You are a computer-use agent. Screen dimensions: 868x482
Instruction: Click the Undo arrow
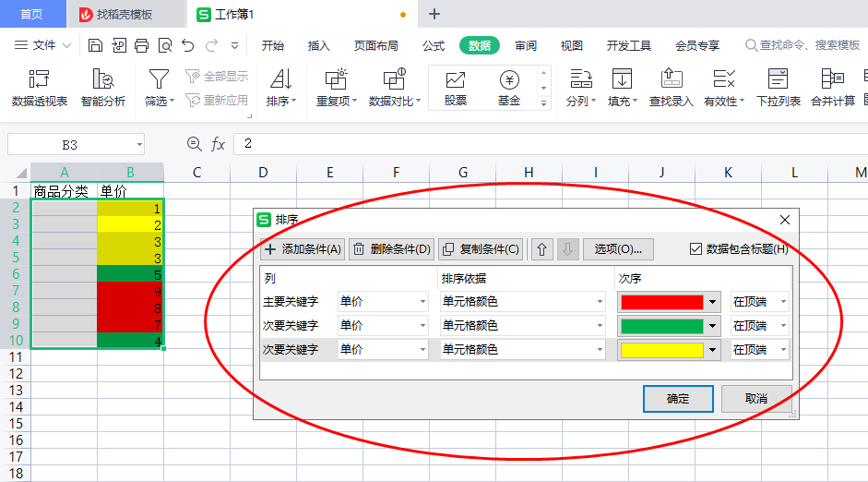(x=188, y=45)
